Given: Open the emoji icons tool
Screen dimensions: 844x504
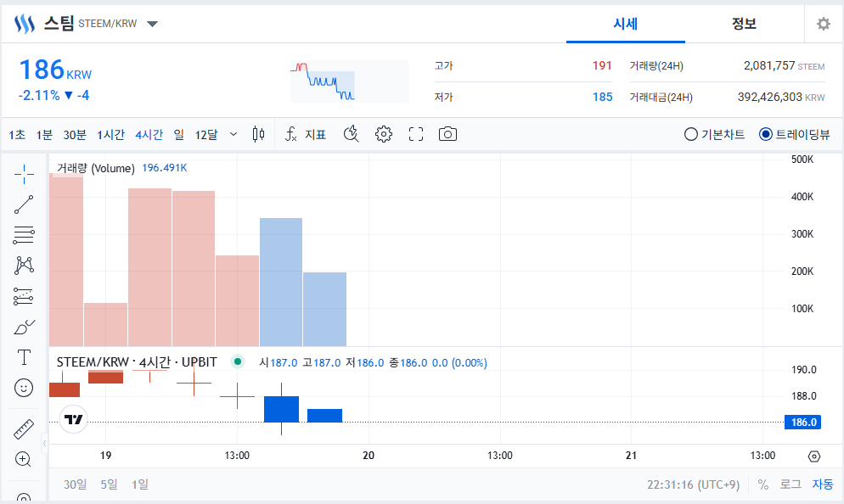Looking at the screenshot, I should click(24, 388).
